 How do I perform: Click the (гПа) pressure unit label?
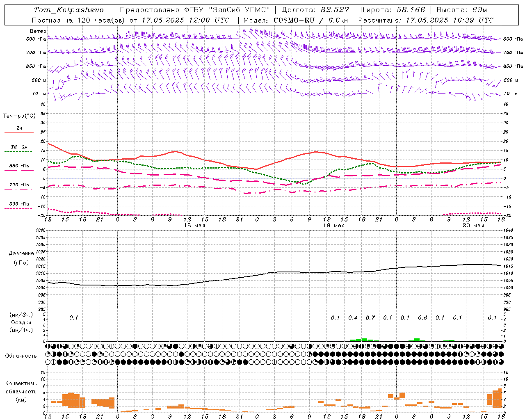pyautogui.click(x=21, y=262)
